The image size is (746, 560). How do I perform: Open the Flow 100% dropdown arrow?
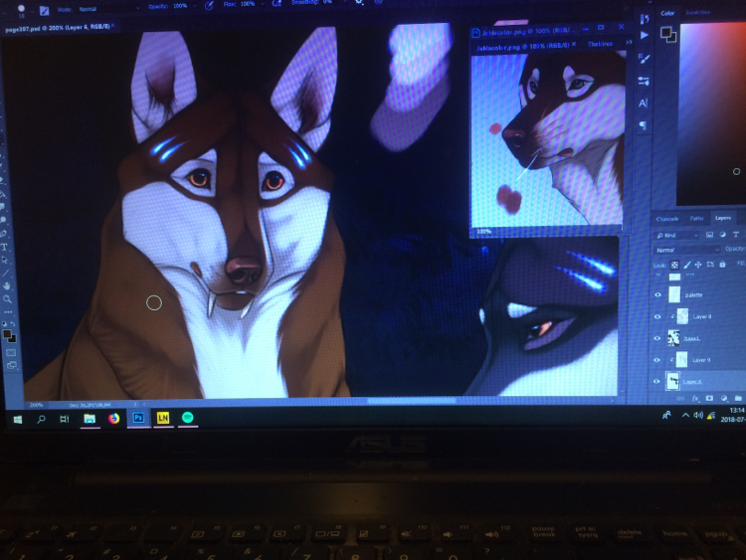[263, 4]
